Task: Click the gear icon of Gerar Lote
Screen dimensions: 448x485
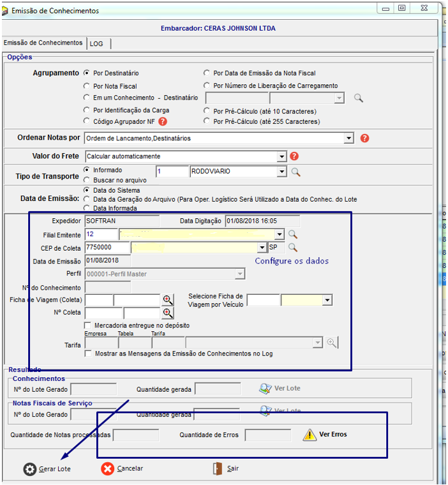Action: 30,469
